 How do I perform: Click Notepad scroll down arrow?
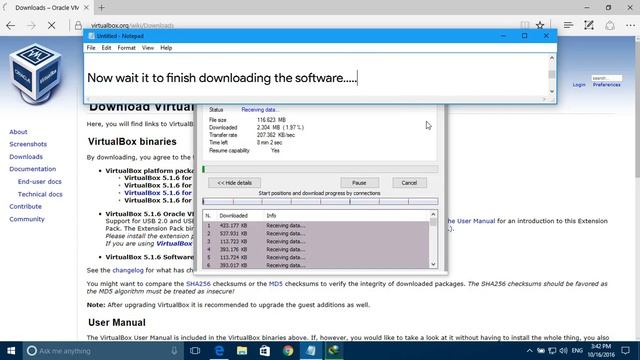click(552, 91)
